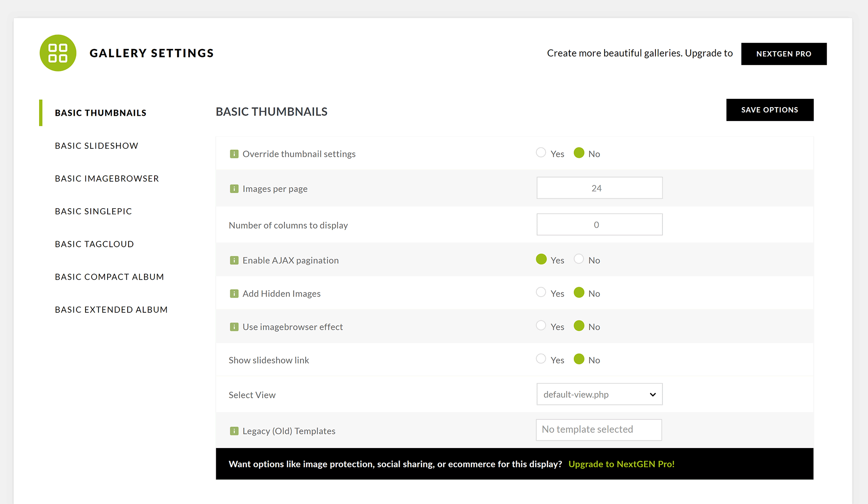Select Yes for Use imagebrowser effect
868x504 pixels.
pyautogui.click(x=541, y=325)
